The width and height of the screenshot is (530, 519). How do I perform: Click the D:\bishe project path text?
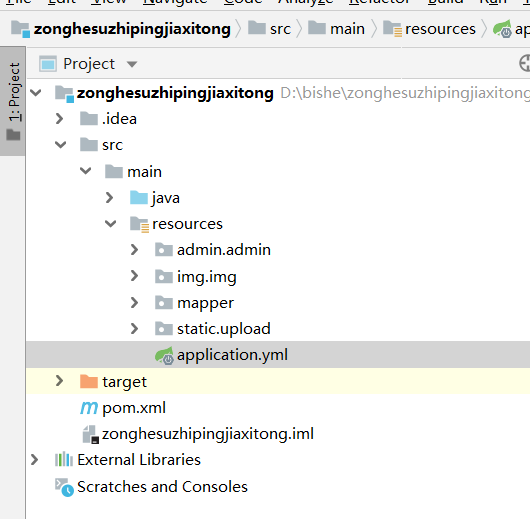pyautogui.click(x=405, y=93)
